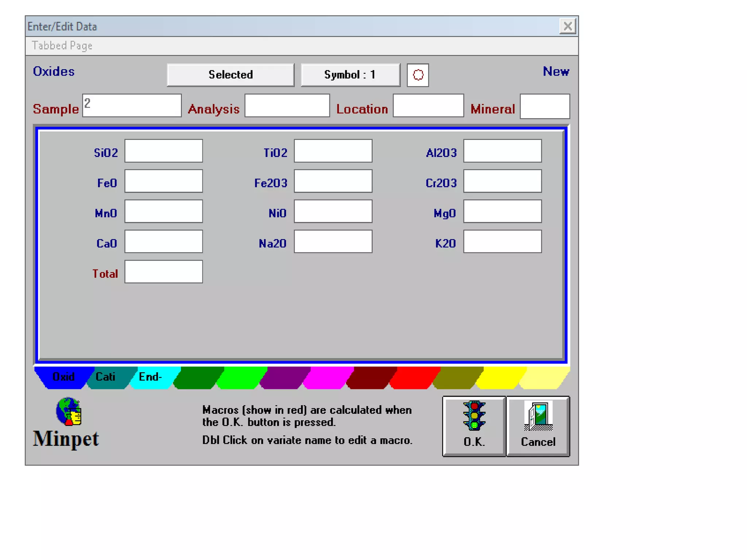
Task: Click the red Total label
Action: [x=105, y=274]
